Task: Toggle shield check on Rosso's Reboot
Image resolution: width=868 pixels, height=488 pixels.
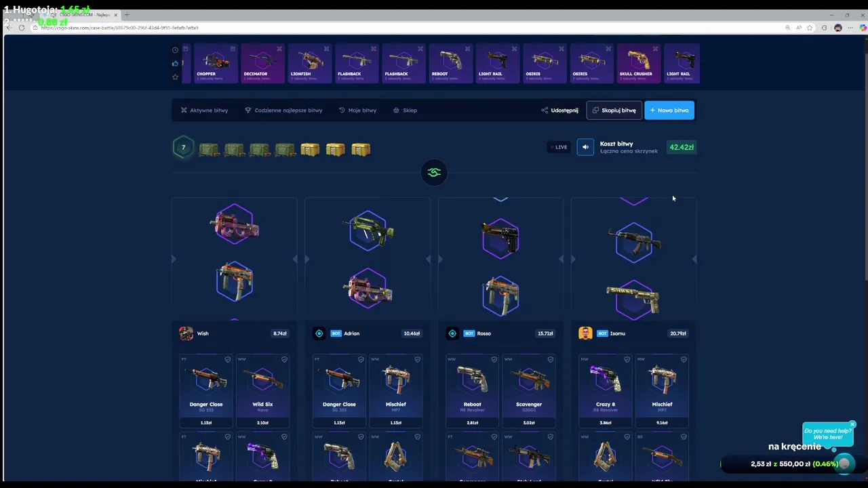Action: point(494,359)
